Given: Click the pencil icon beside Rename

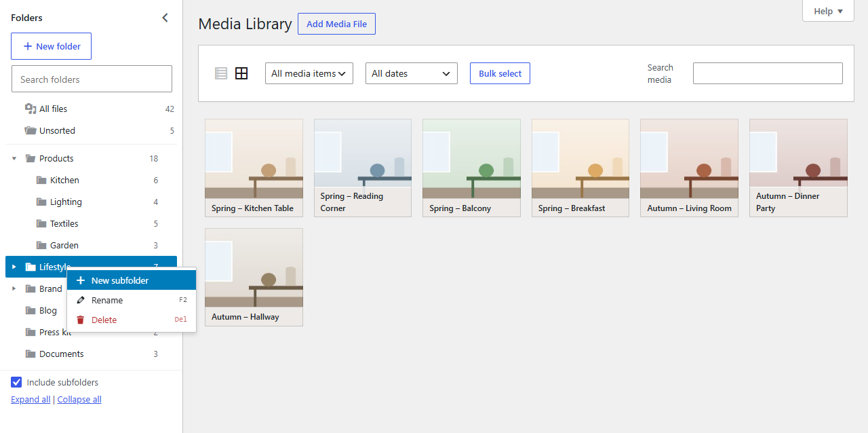Looking at the screenshot, I should click(x=81, y=300).
